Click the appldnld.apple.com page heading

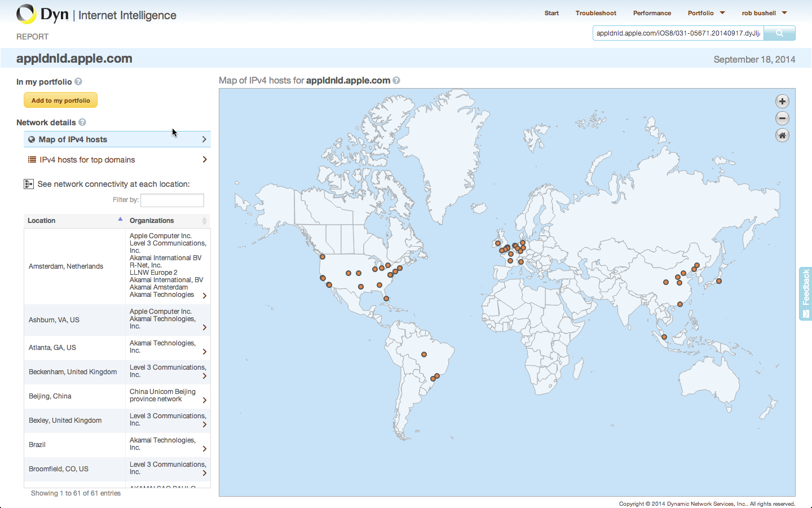coord(74,59)
